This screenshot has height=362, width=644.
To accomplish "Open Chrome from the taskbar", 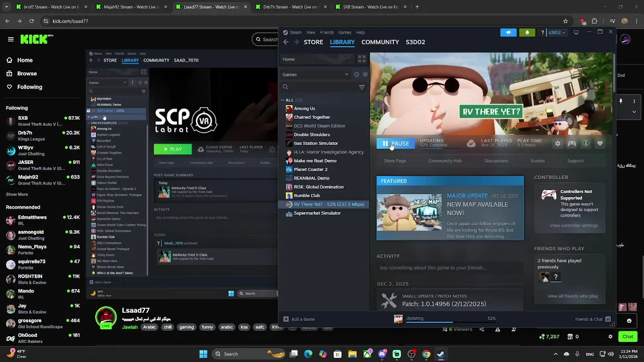I will [x=426, y=354].
